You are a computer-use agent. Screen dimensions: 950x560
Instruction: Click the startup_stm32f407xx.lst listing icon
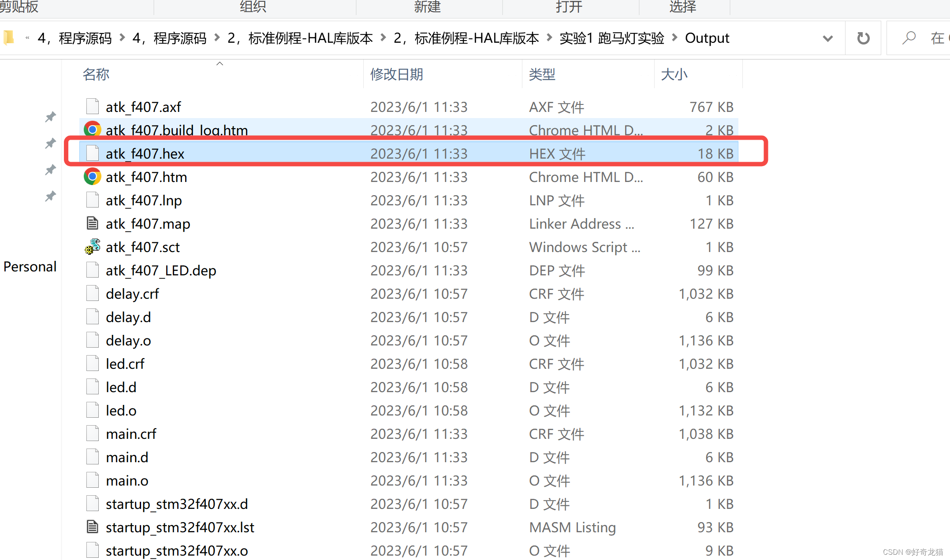93,527
